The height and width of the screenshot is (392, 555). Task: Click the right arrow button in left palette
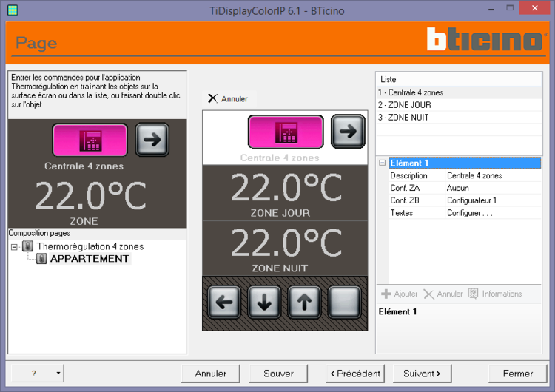(152, 140)
